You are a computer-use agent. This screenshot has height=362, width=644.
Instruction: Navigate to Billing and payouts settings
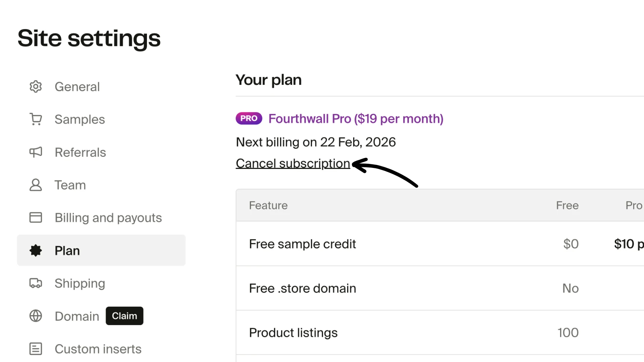point(108,218)
